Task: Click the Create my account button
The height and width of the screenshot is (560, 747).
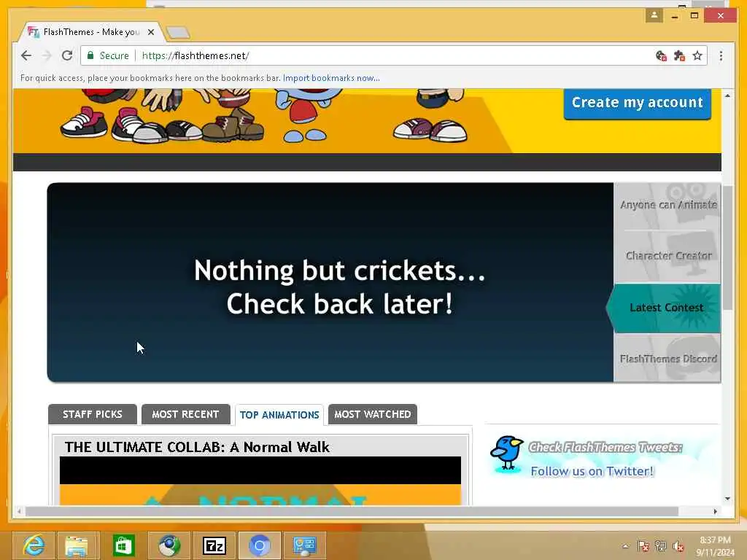Action: [x=638, y=103]
